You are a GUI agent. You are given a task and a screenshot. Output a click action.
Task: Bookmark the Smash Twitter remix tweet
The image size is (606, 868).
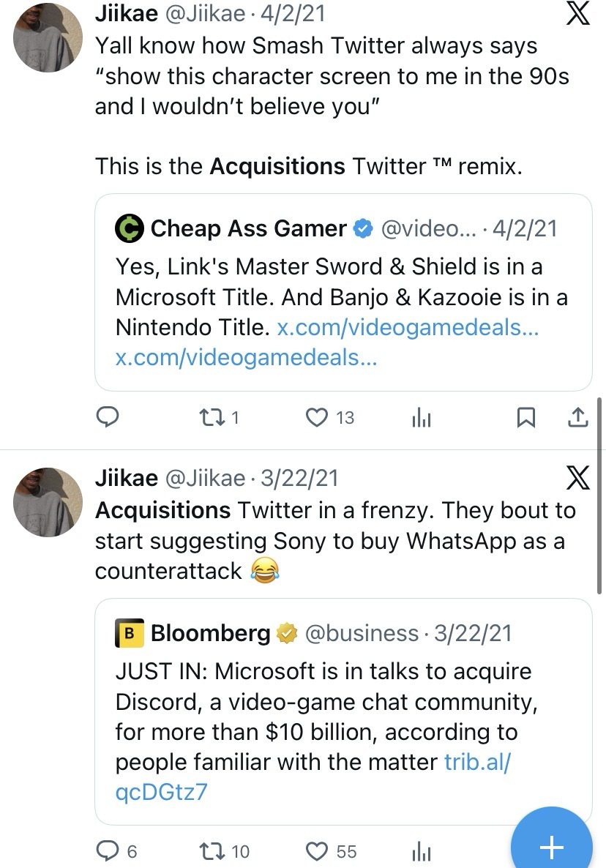525,417
